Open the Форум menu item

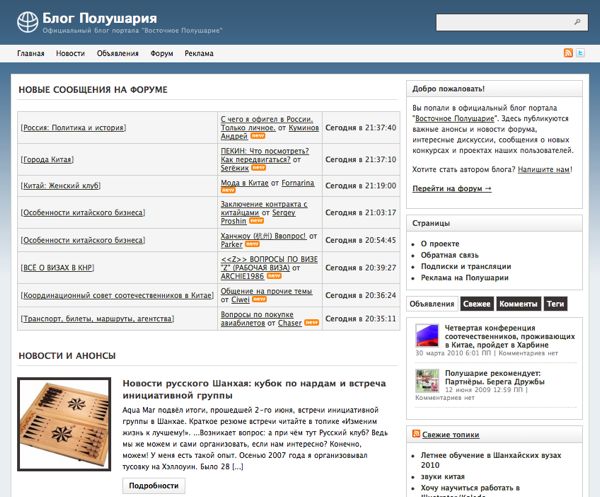pos(162,54)
